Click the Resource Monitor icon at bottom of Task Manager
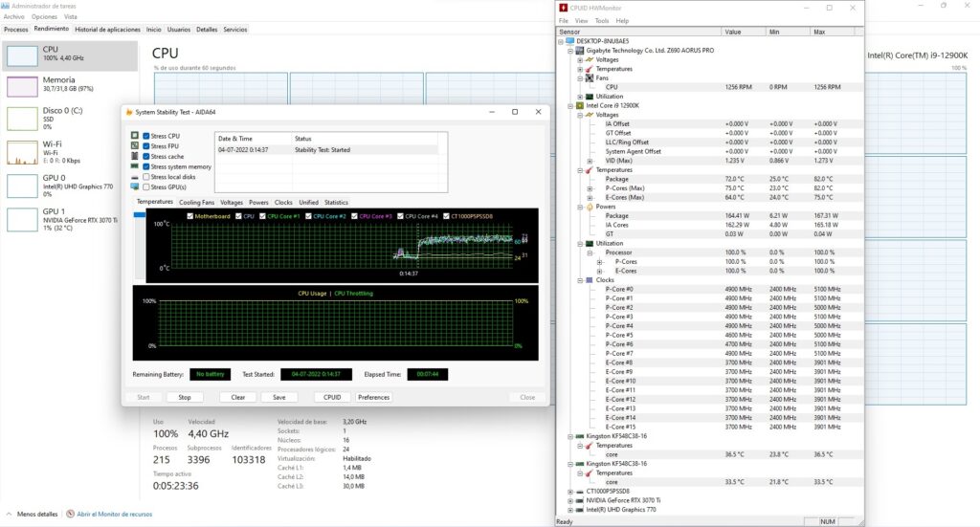This screenshot has width=980, height=527. (70, 515)
